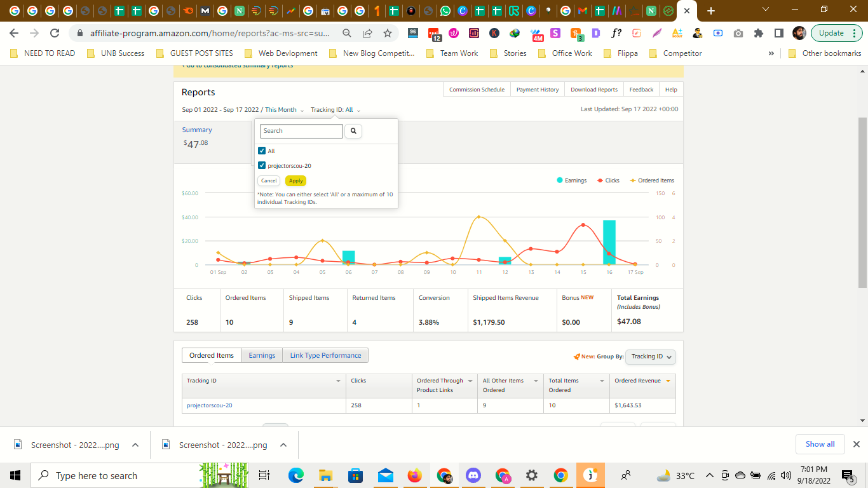Viewport: 868px width, 488px height.
Task: Show more bookmarks with the double-arrow icon
Action: click(771, 53)
